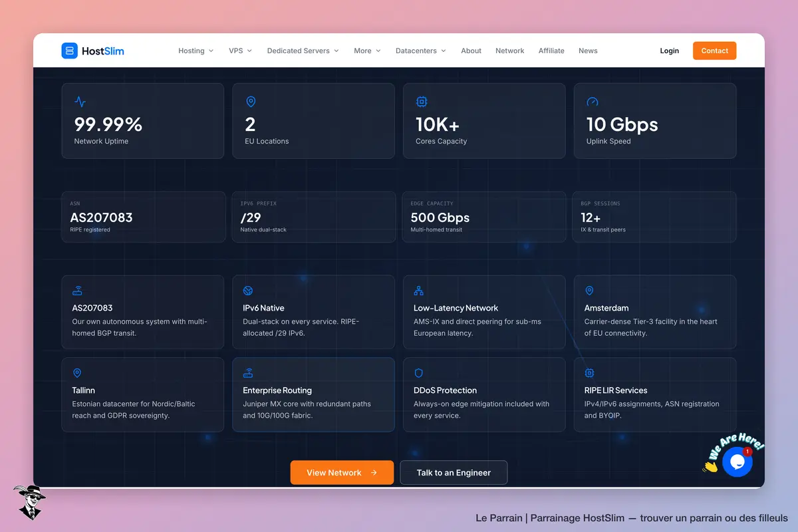The height and width of the screenshot is (532, 798).
Task: Click the AS207083 ASN stat value
Action: click(101, 217)
